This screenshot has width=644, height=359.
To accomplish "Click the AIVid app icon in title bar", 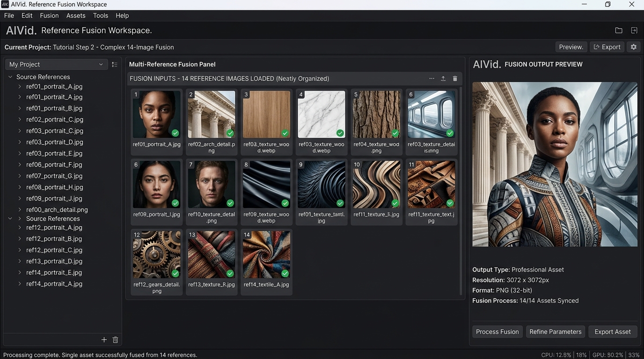I will [x=5, y=4].
